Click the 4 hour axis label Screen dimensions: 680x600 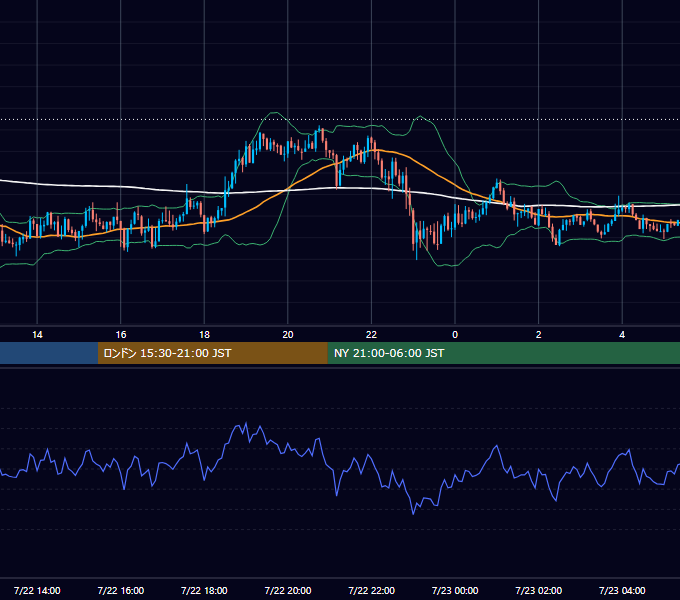(622, 335)
